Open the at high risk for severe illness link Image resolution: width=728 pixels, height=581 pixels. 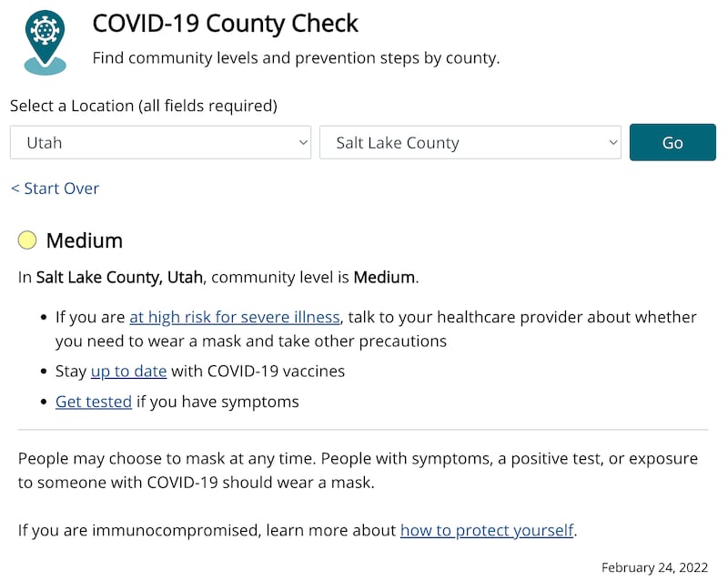233,317
